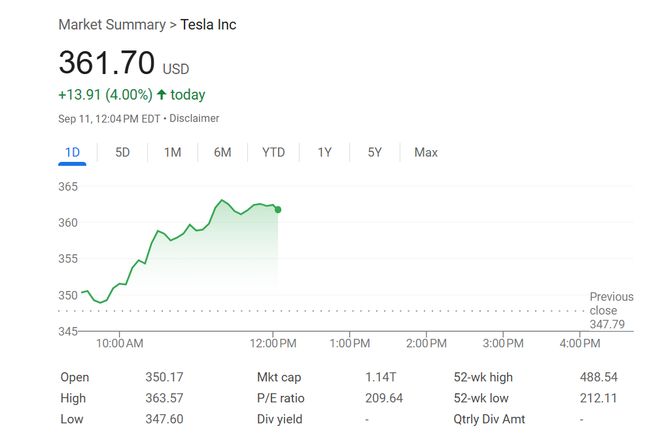The image size is (660, 445).
Task: Click the Tesla Inc title text
Action: point(209,24)
